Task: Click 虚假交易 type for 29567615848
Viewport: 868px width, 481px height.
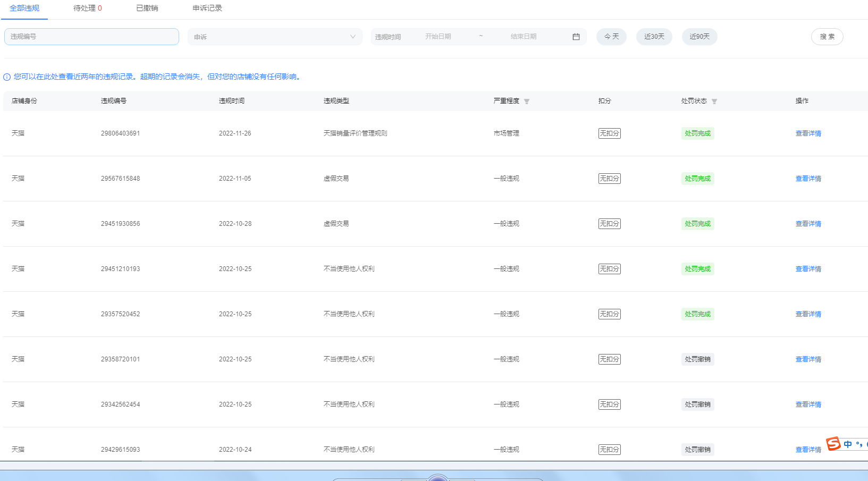Action: [x=336, y=179]
